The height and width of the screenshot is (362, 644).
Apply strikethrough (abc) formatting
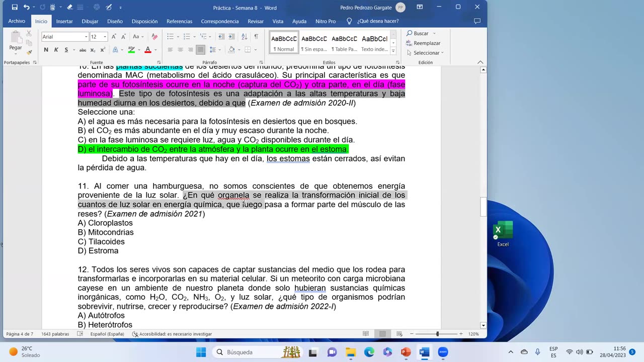click(83, 50)
